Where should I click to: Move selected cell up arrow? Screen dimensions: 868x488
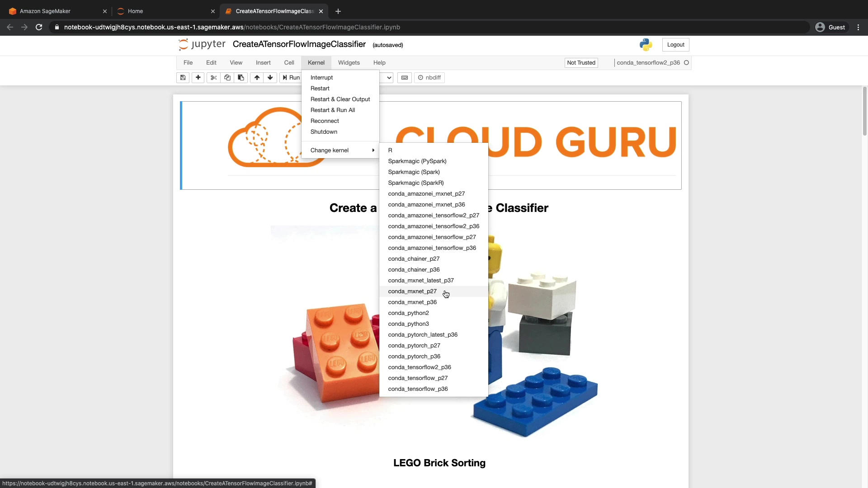coord(257,78)
